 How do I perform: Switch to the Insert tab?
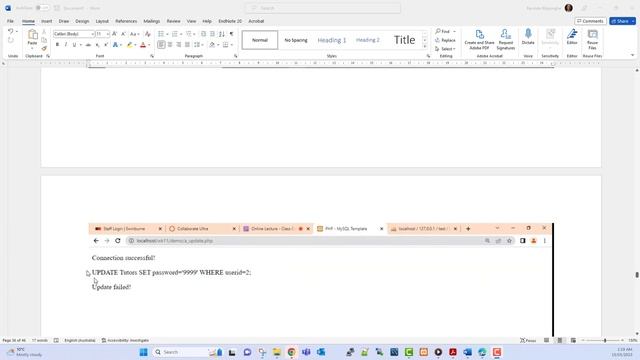(x=47, y=21)
